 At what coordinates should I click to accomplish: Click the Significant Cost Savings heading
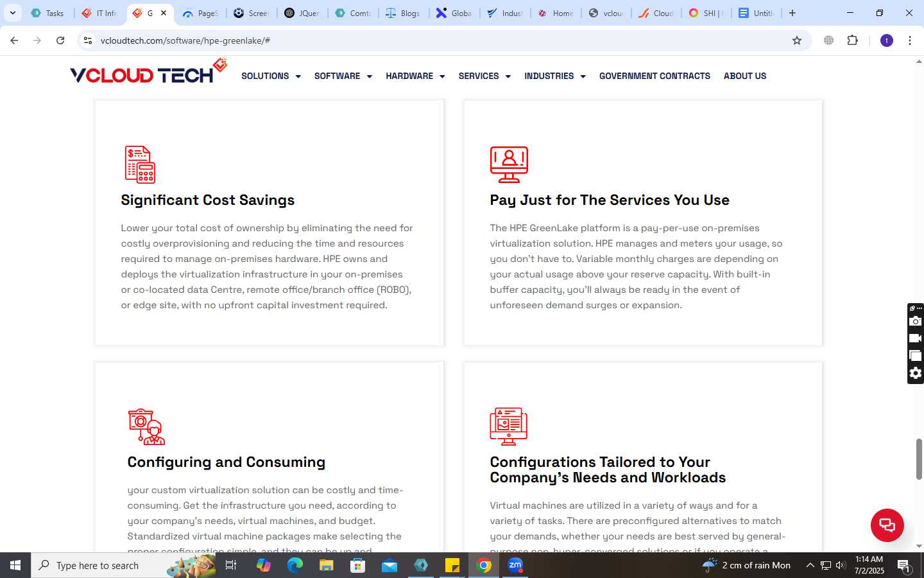208,200
